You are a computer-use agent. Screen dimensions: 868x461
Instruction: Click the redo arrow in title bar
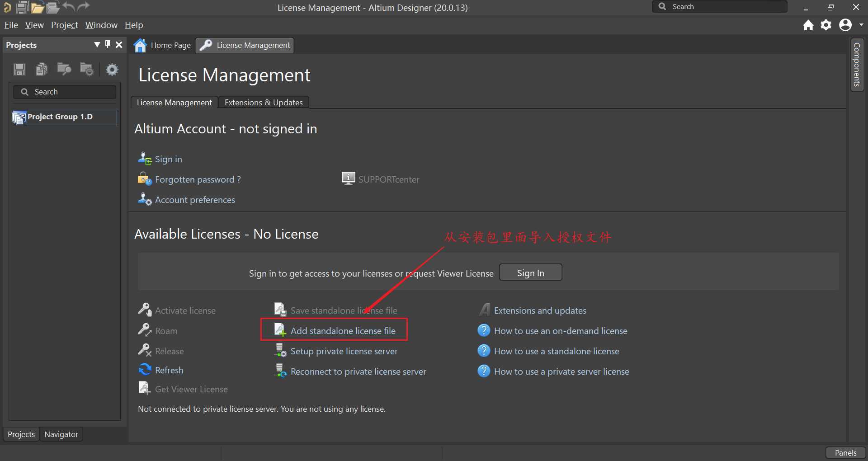(x=84, y=6)
